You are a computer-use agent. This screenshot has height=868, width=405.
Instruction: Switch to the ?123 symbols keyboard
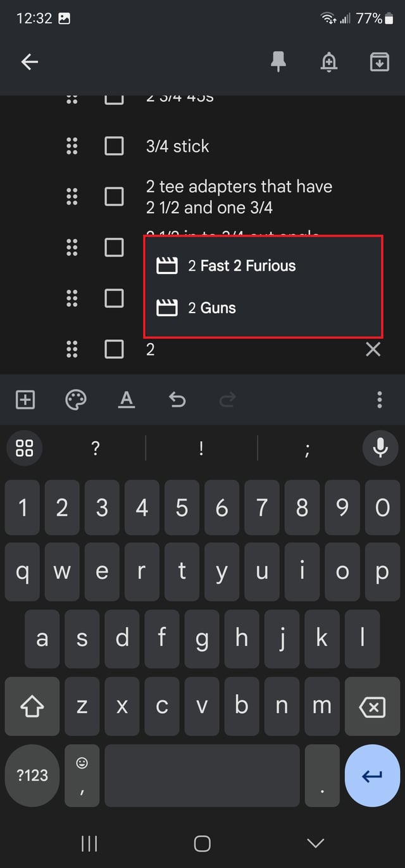[32, 775]
